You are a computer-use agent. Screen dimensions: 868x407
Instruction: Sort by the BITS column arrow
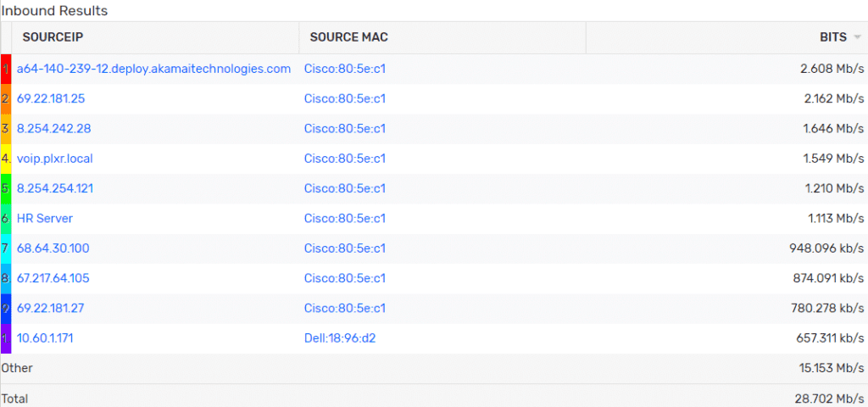pyautogui.click(x=857, y=37)
